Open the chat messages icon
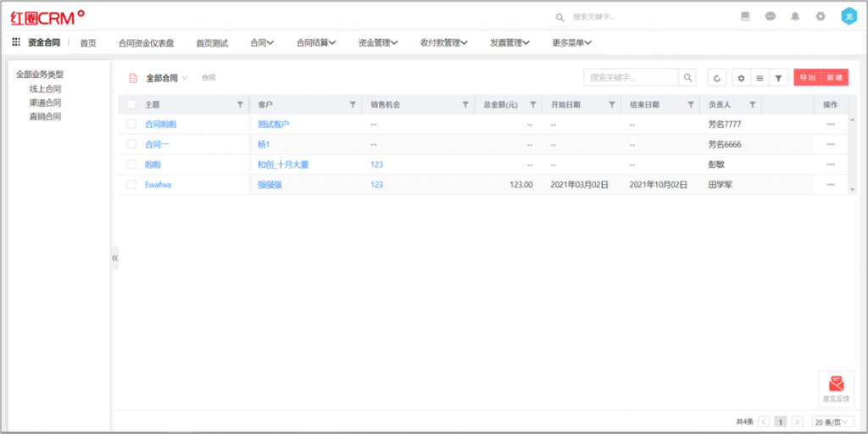 coord(771,16)
